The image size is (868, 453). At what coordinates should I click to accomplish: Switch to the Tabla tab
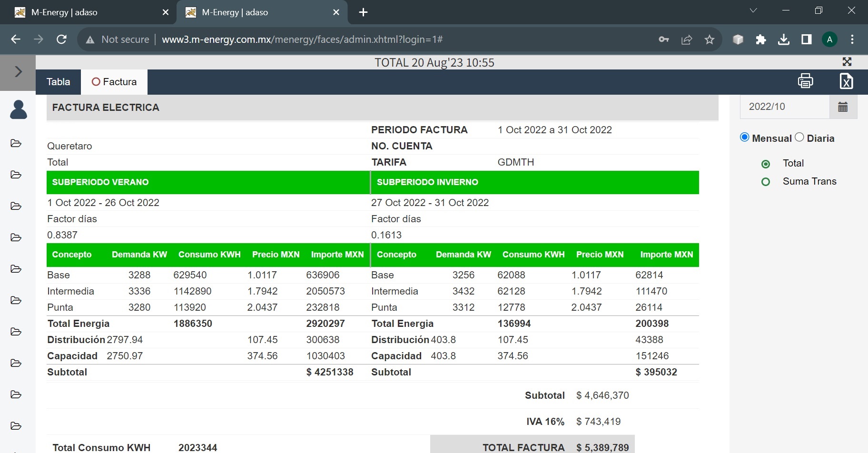click(x=58, y=82)
